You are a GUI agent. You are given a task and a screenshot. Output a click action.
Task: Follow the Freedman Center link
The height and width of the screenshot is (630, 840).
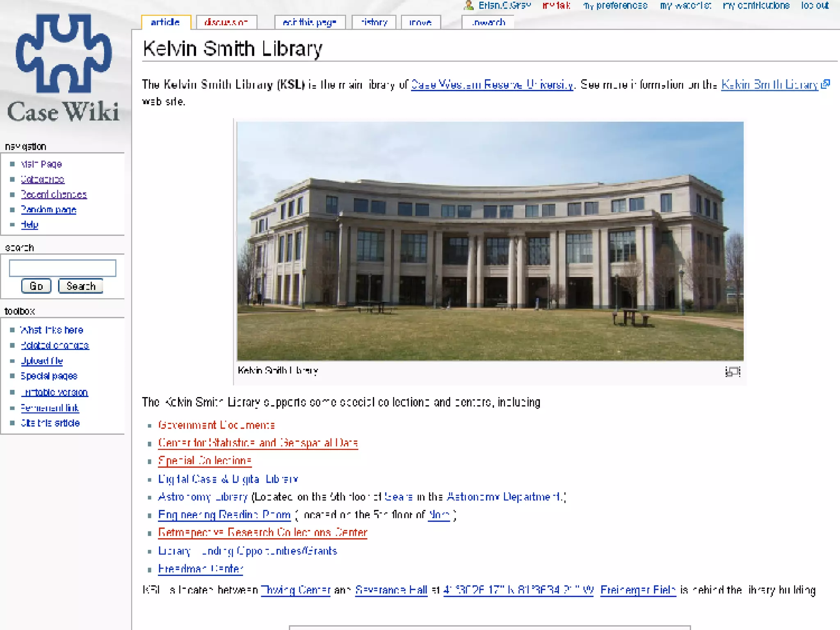[x=201, y=569]
